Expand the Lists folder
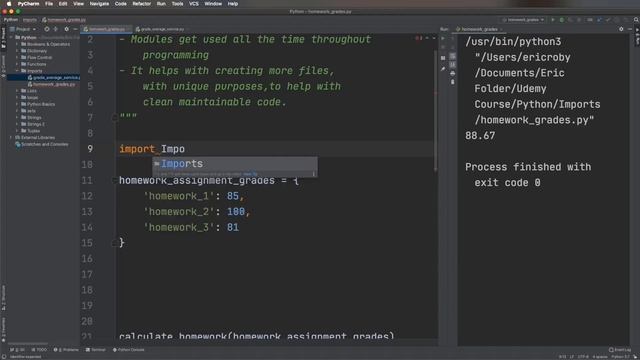The width and height of the screenshot is (640, 360). coord(17,91)
